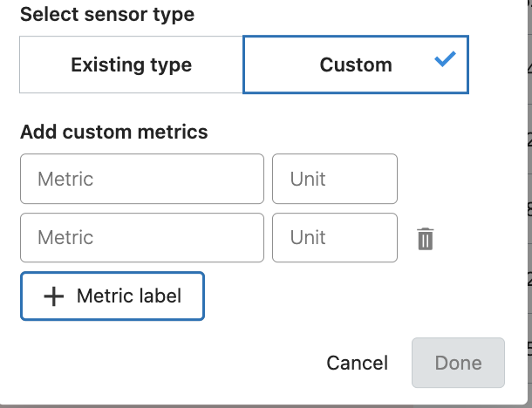Click the "Add custom metrics" heading
532x408 pixels.
click(114, 132)
